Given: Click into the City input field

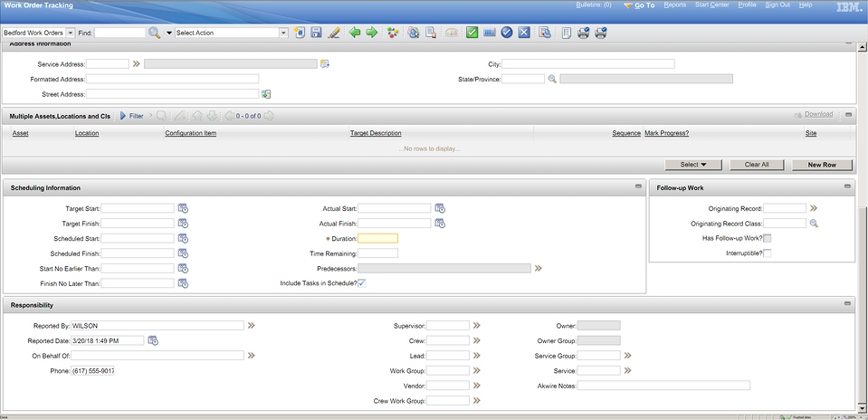Looking at the screenshot, I should [588, 64].
